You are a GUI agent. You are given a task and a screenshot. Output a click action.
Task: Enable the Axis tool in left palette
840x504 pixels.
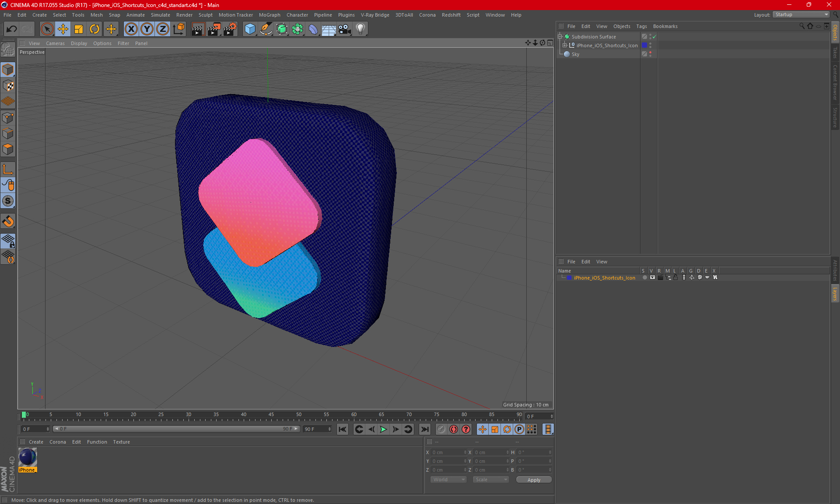(8, 169)
